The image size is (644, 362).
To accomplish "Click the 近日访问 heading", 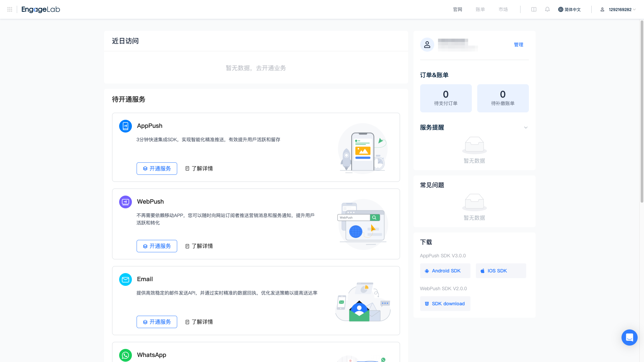I will [125, 41].
